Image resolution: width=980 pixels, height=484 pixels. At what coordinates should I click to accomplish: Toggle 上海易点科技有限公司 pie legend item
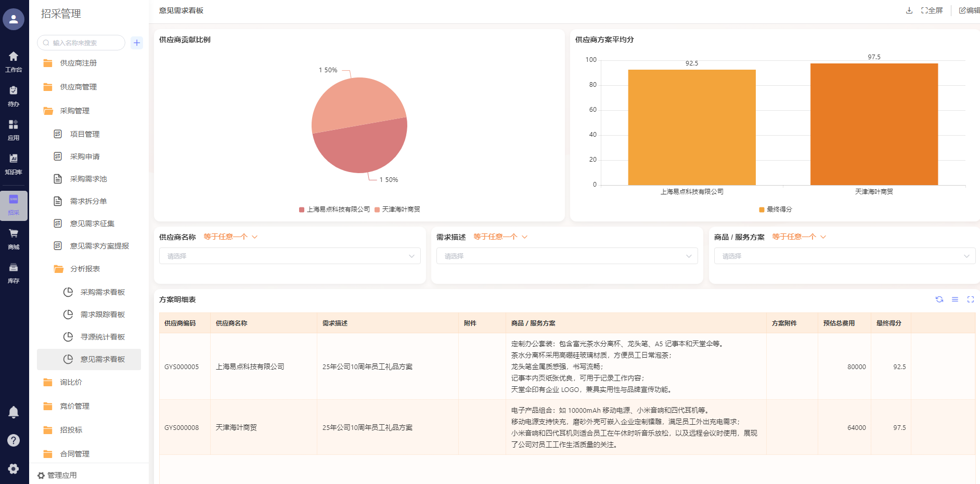[x=334, y=210]
